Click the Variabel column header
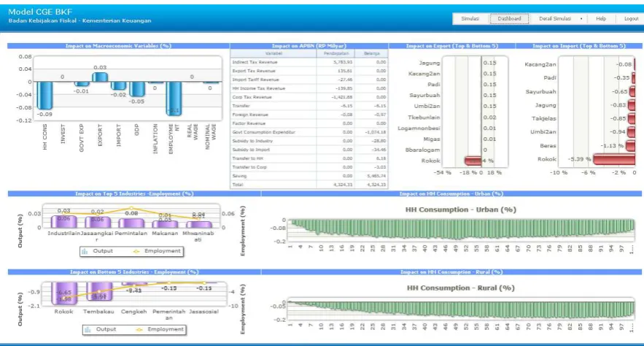Screen dimensions: 644x346 (x=273, y=53)
